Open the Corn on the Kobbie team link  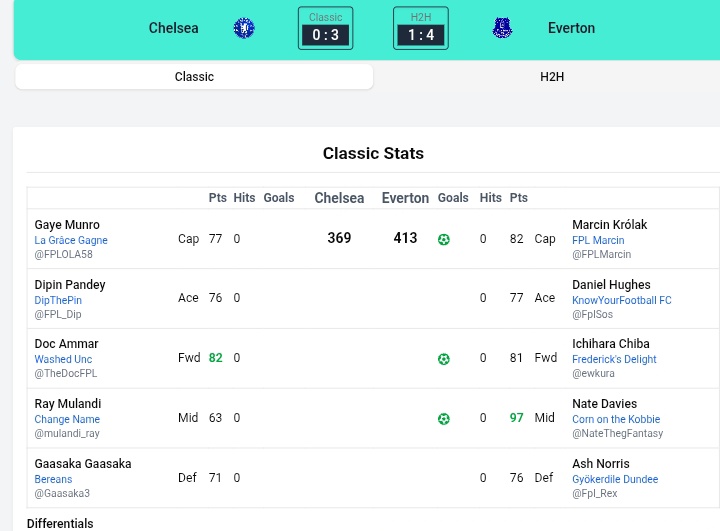[x=616, y=419]
